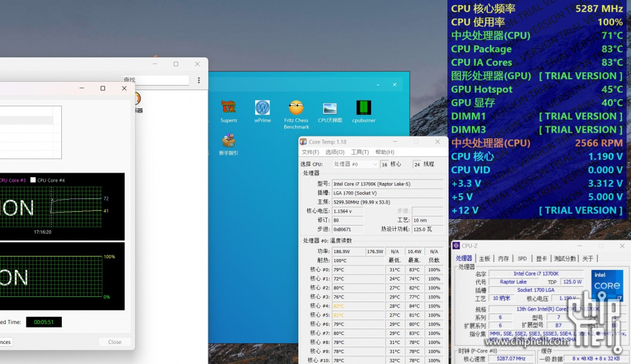631x364 pixels.
Task: Click the CPU 核心频率 5287 MHz overlay row
Action: pos(537,8)
